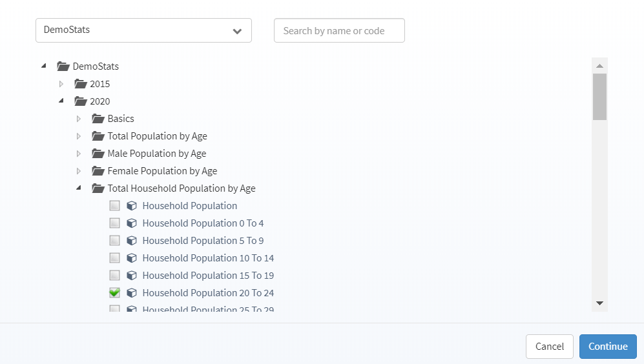This screenshot has width=644, height=364.
Task: Open the DemoStats database dropdown
Action: tap(144, 30)
